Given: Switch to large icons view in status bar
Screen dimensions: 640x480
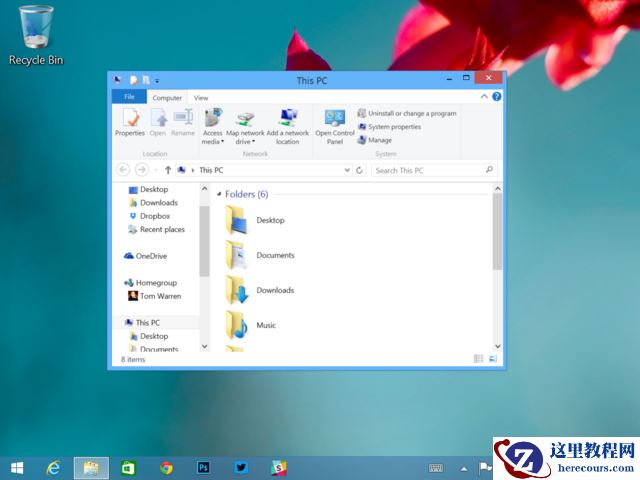Looking at the screenshot, I should click(x=493, y=359).
